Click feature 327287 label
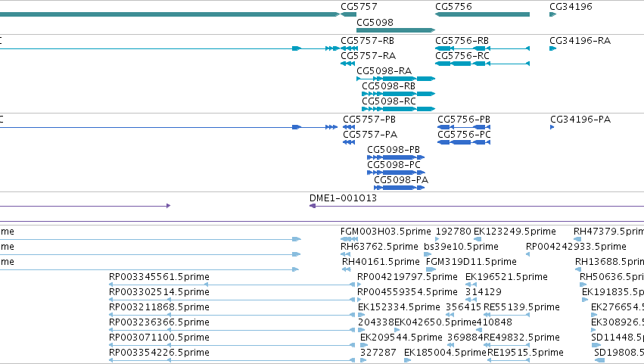Screen dimensions: 644x364 tap(378, 353)
